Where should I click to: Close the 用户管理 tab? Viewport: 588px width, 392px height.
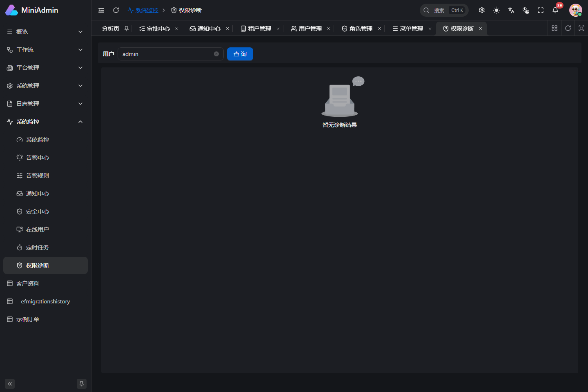coord(329,29)
